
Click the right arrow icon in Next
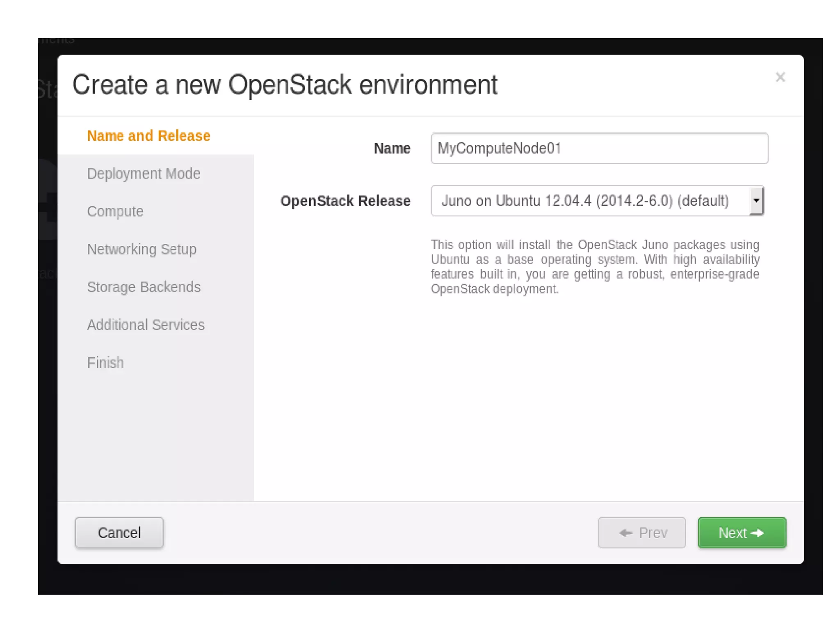(757, 533)
